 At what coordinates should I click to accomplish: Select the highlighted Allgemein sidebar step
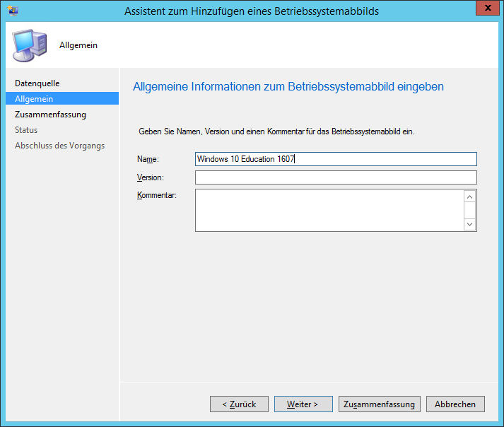coord(34,99)
